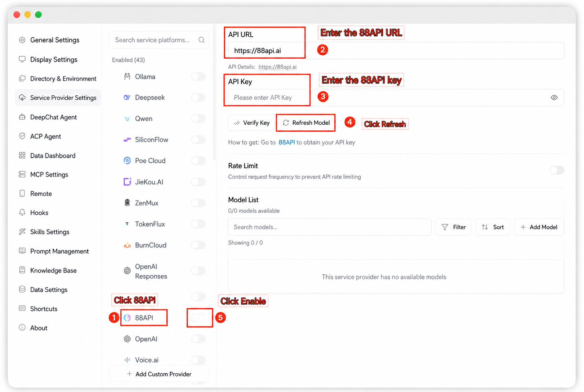Click the Qwen provider logo
Screen dimensions: 584x392
127,119
